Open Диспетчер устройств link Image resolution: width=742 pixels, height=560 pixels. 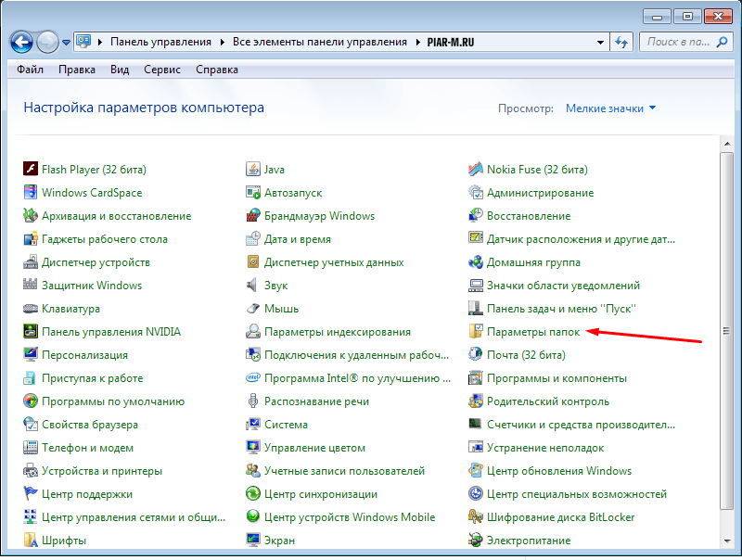[96, 262]
